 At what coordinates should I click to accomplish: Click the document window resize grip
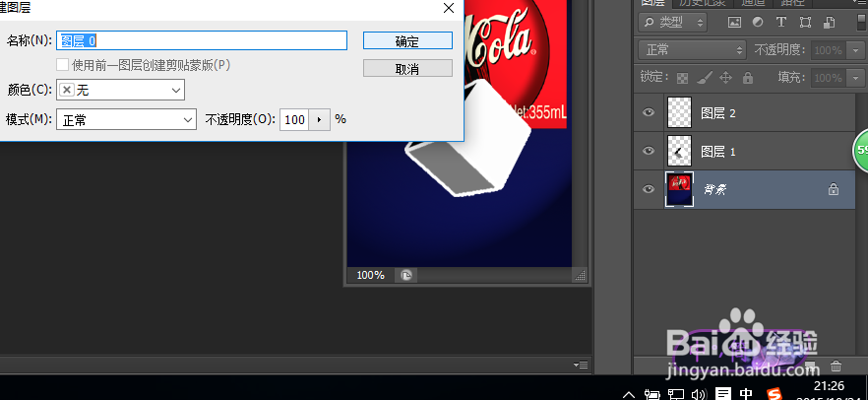581,275
